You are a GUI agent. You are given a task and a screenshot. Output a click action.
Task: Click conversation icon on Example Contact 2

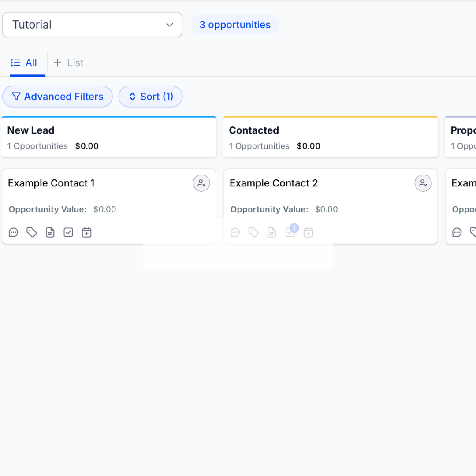235,232
